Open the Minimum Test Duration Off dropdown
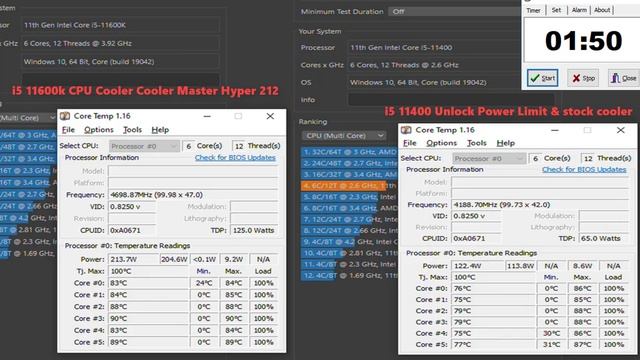 [x=454, y=11]
